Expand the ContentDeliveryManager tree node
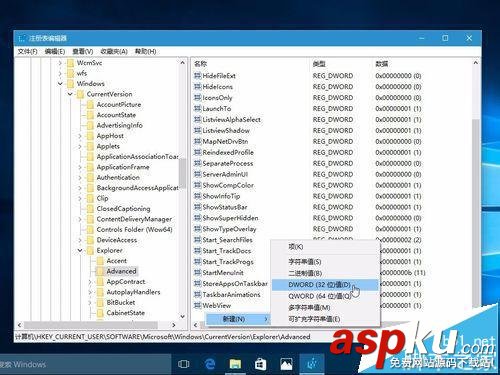This screenshot has height=375, width=500. coord(80,219)
